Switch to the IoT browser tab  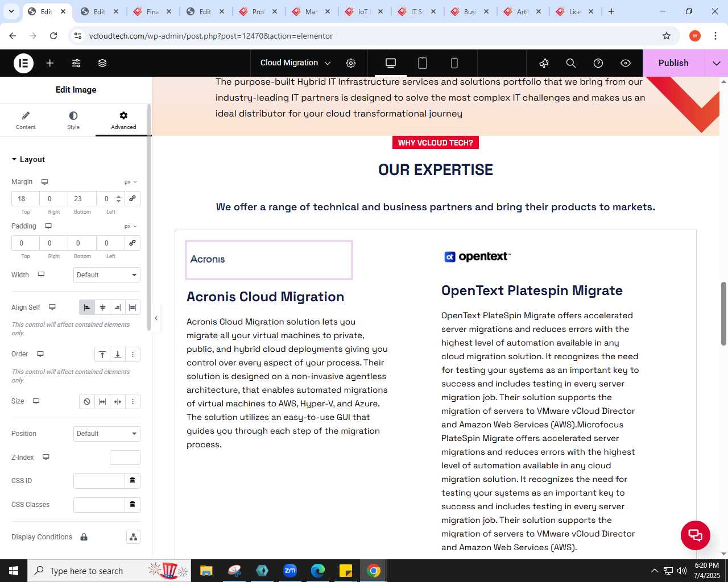point(364,11)
